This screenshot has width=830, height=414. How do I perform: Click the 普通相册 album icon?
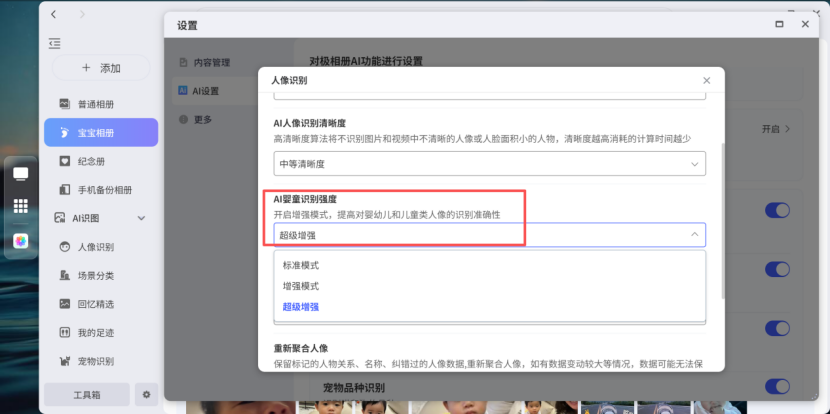[x=65, y=104]
